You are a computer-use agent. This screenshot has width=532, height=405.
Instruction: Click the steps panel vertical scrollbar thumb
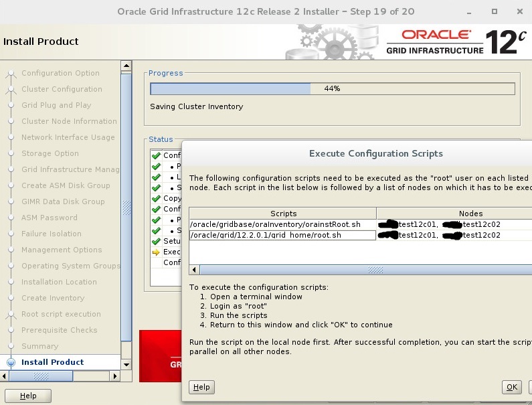tap(126, 208)
